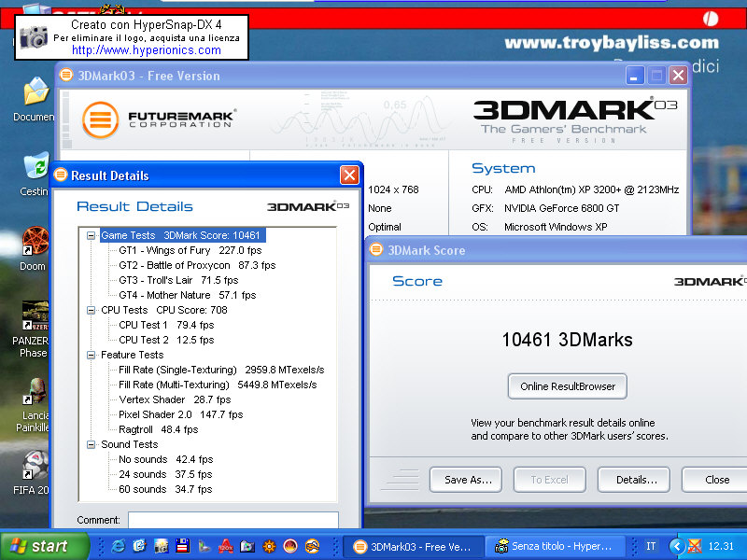Screen dimensions: 747x560
Task: Select GT3 - Troll's Lair row
Action: point(178,280)
